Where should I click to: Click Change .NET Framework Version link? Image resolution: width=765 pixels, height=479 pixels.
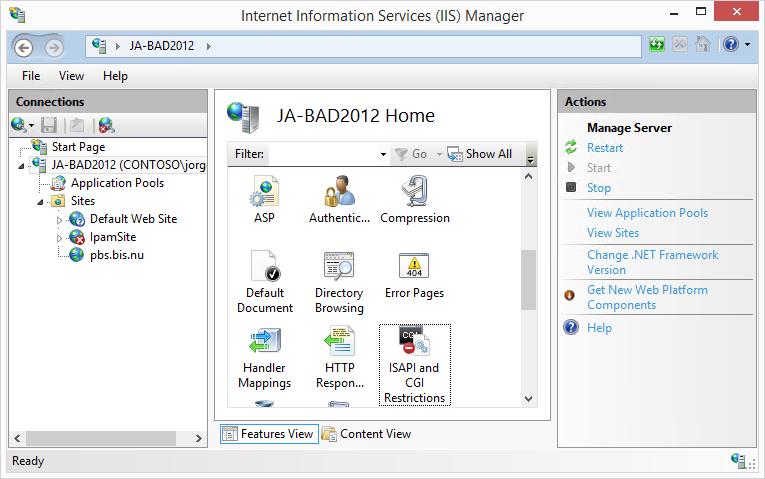[652, 262]
